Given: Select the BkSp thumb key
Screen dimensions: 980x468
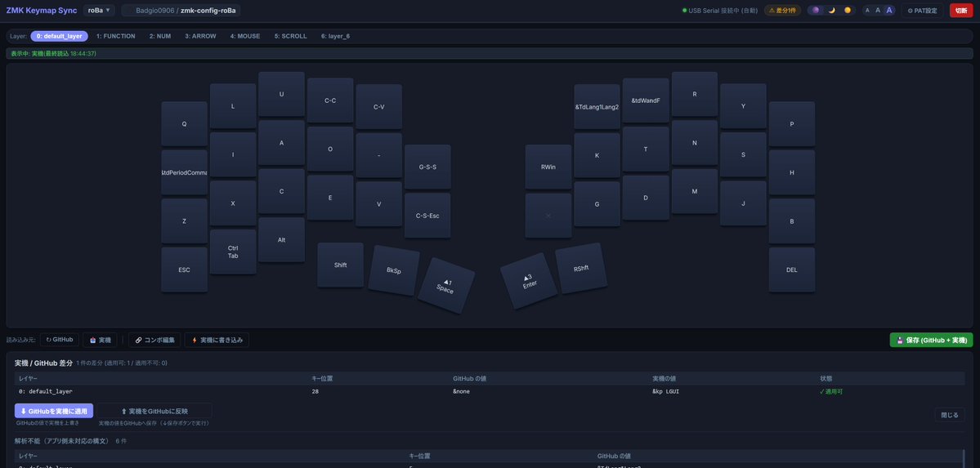Looking at the screenshot, I should [x=394, y=270].
